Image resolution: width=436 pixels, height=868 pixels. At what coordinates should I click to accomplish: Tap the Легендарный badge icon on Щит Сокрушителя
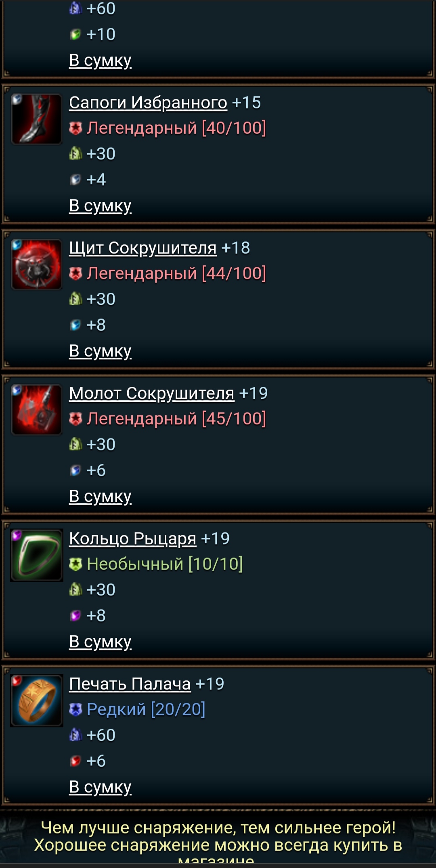75,274
